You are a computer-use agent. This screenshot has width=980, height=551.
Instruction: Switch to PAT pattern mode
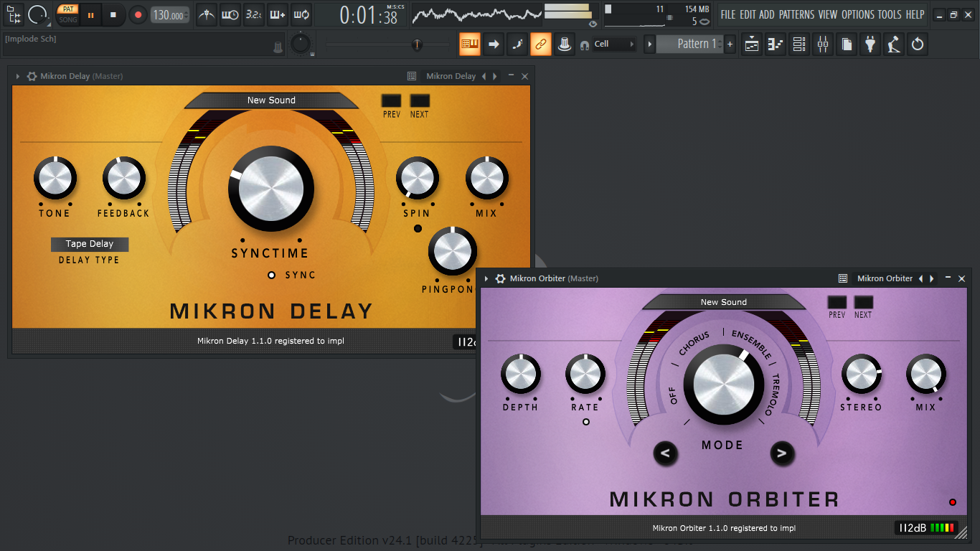[x=68, y=9]
